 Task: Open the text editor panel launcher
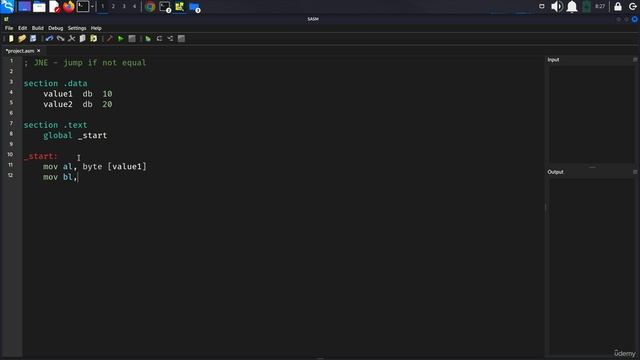click(54, 7)
